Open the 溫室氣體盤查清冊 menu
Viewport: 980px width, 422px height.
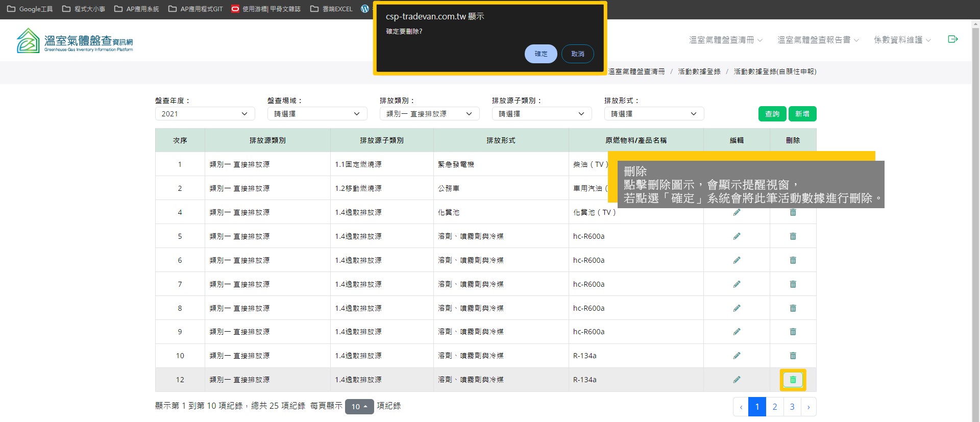(x=725, y=40)
